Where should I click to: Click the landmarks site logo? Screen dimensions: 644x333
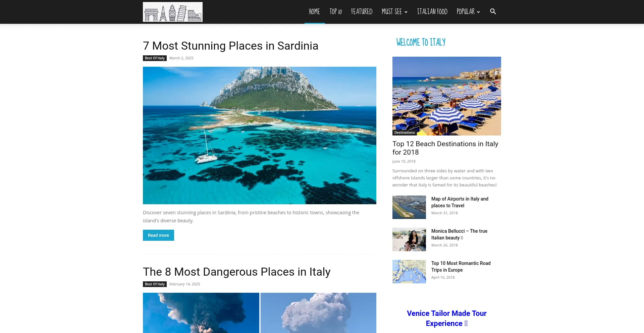173,12
